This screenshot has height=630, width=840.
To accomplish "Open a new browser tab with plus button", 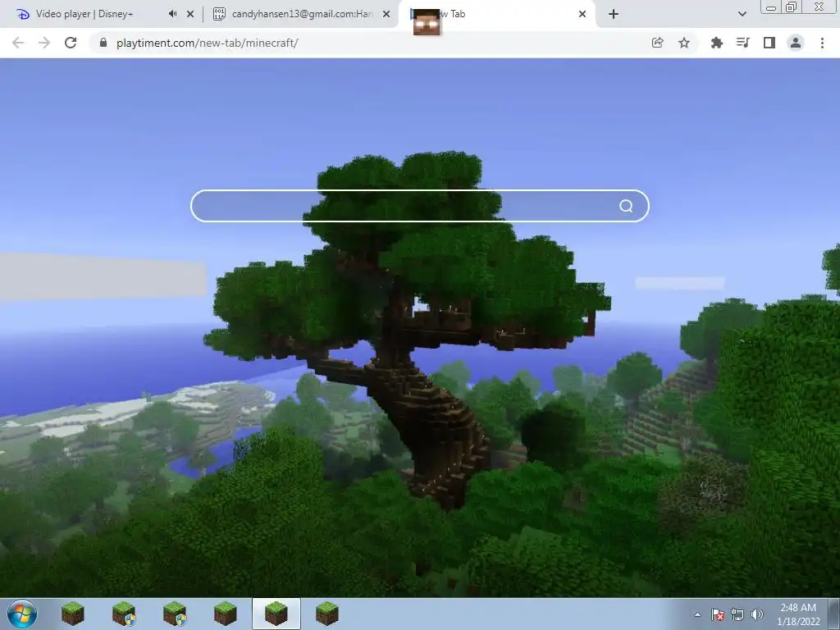I will click(614, 14).
